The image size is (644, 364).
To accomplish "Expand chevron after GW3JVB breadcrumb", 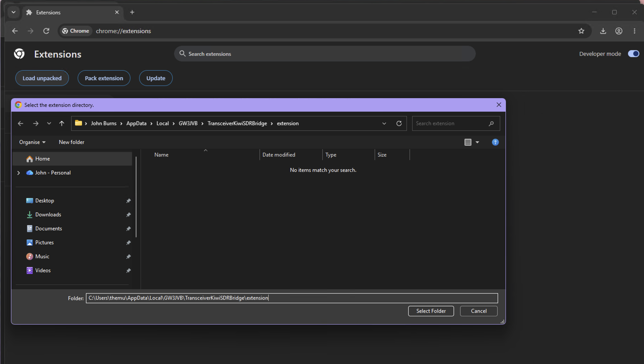I will point(202,124).
